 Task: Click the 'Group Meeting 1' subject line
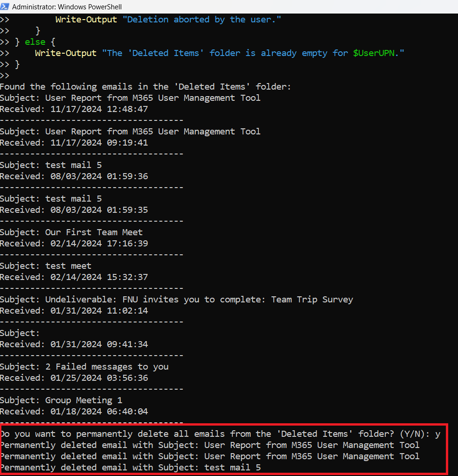pyautogui.click(x=78, y=400)
